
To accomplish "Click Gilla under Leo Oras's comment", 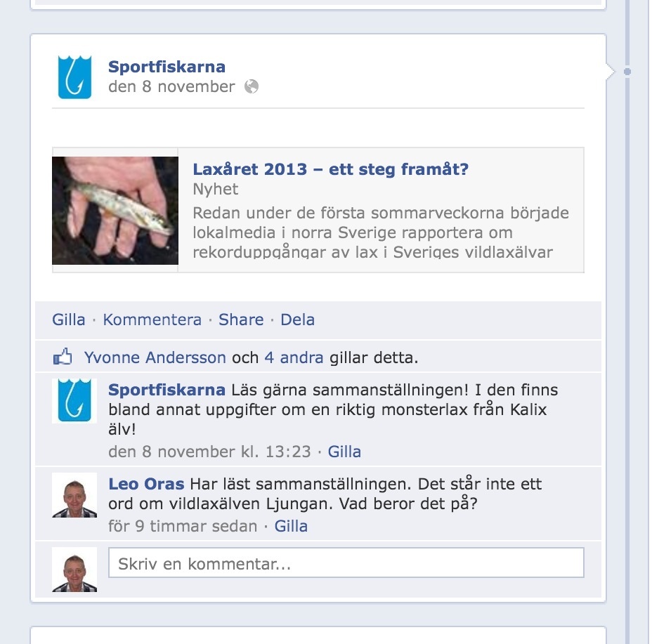I will coord(291,526).
